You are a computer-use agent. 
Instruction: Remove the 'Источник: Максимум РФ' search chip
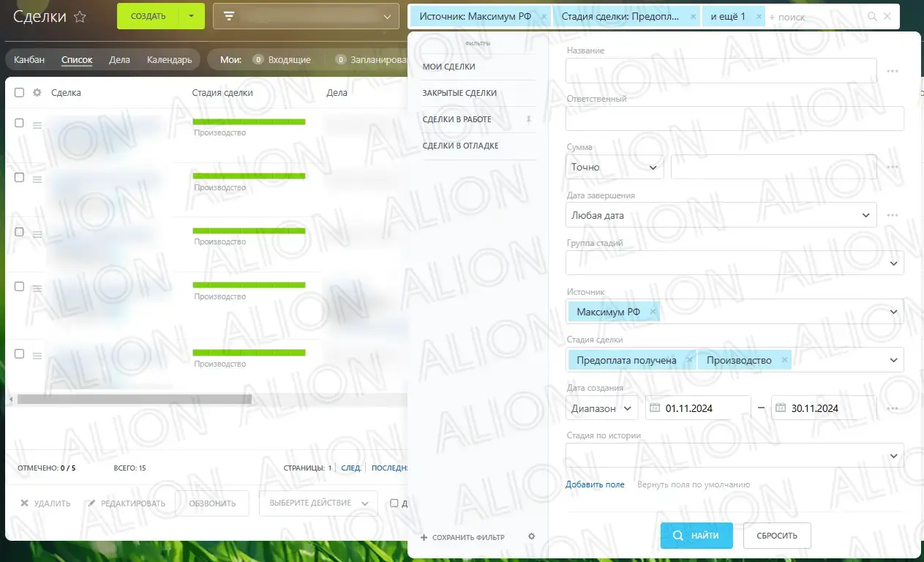pos(543,16)
